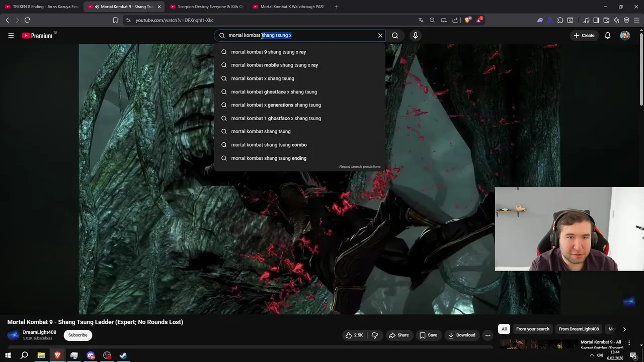This screenshot has height=362, width=644.
Task: Select the All filter chip
Action: point(504,329)
